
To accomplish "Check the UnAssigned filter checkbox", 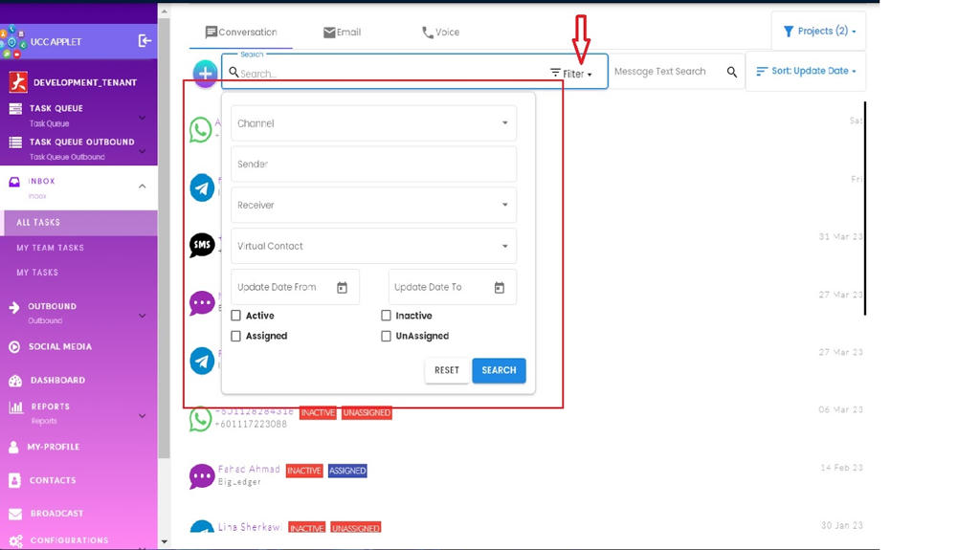I will coord(387,337).
